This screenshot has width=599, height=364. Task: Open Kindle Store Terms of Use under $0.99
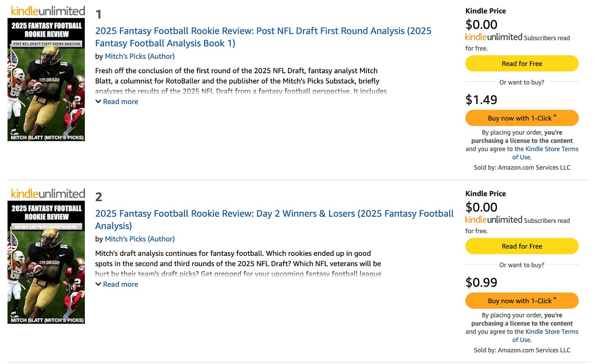tap(551, 332)
